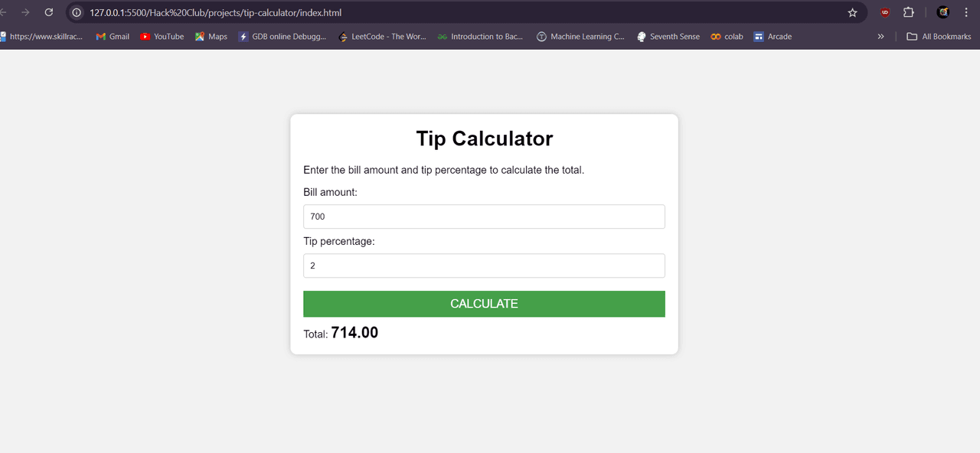
Task: Bookmark this page with the star icon
Action: [x=852, y=13]
